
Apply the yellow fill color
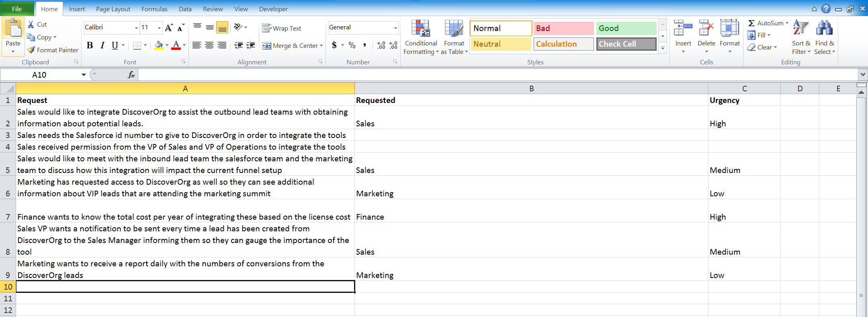click(159, 45)
